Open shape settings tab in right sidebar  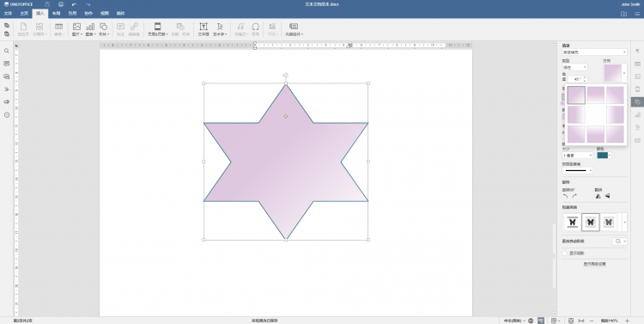tap(637, 102)
